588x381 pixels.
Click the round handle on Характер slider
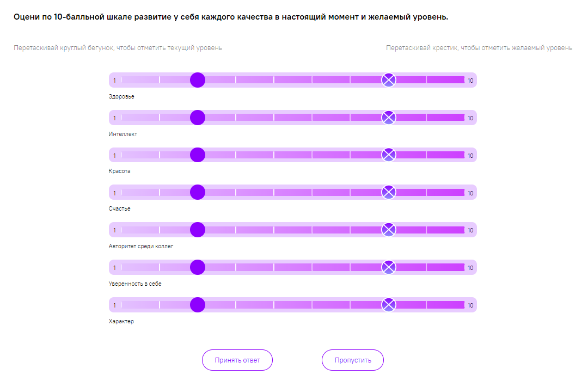coord(198,305)
